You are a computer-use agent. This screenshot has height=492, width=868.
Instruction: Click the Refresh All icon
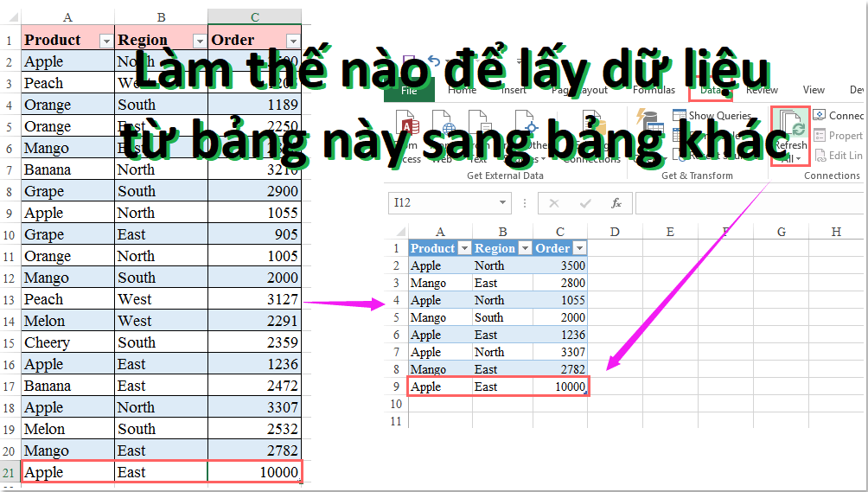(x=789, y=128)
